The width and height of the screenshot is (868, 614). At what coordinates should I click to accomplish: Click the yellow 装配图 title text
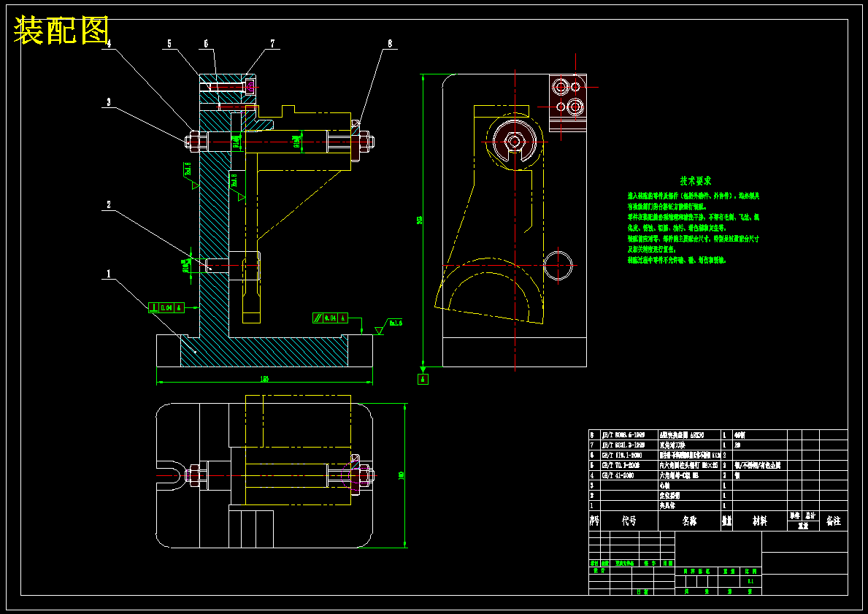pos(61,30)
